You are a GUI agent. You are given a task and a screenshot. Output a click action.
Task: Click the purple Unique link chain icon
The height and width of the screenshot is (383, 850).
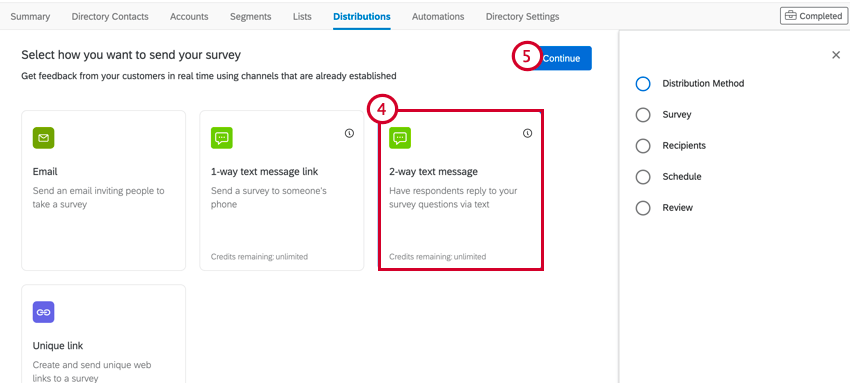click(43, 312)
